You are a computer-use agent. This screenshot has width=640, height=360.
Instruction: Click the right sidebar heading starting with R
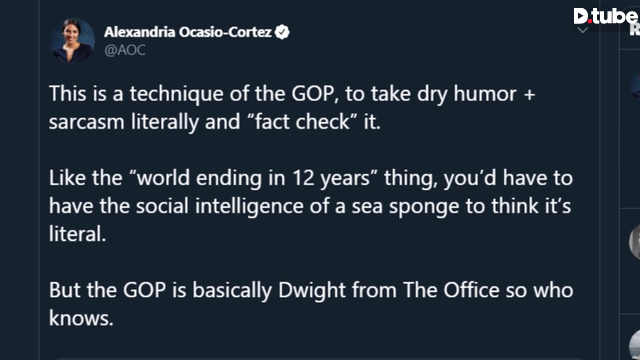[635, 29]
